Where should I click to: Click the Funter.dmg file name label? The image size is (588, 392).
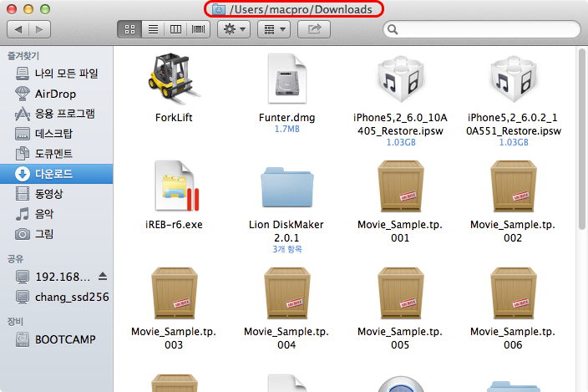[x=286, y=118]
